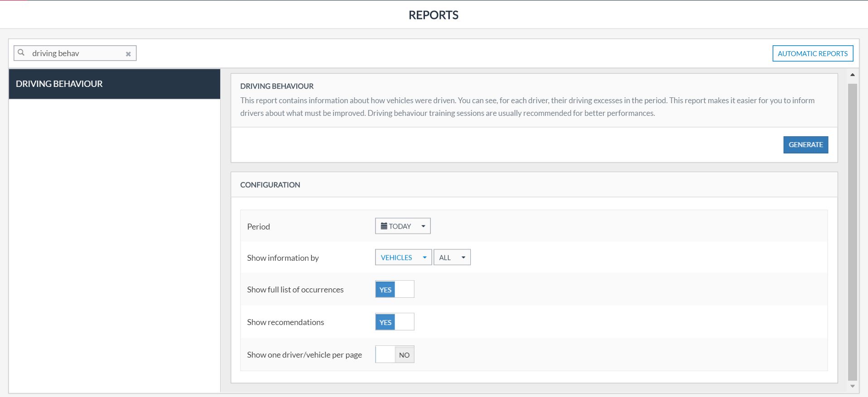Clear the search text with the x icon
This screenshot has width=868, height=397.
pyautogui.click(x=128, y=54)
